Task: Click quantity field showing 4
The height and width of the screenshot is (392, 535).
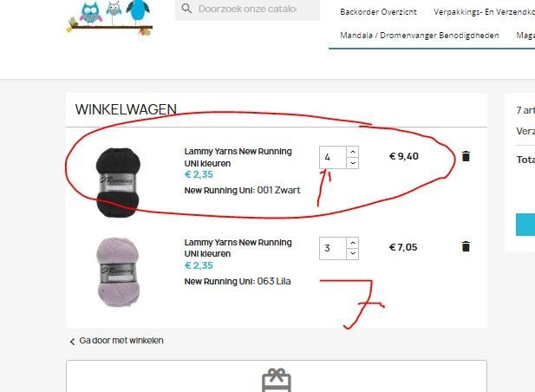Action: point(333,157)
